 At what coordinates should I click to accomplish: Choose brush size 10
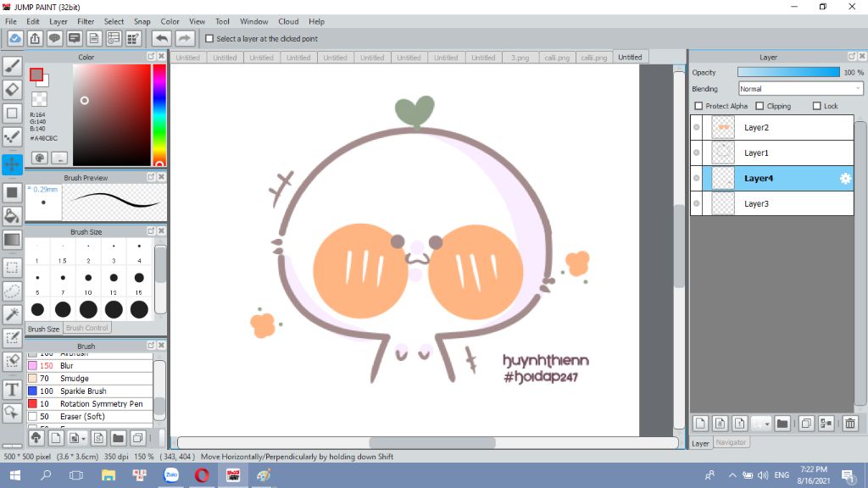point(88,281)
